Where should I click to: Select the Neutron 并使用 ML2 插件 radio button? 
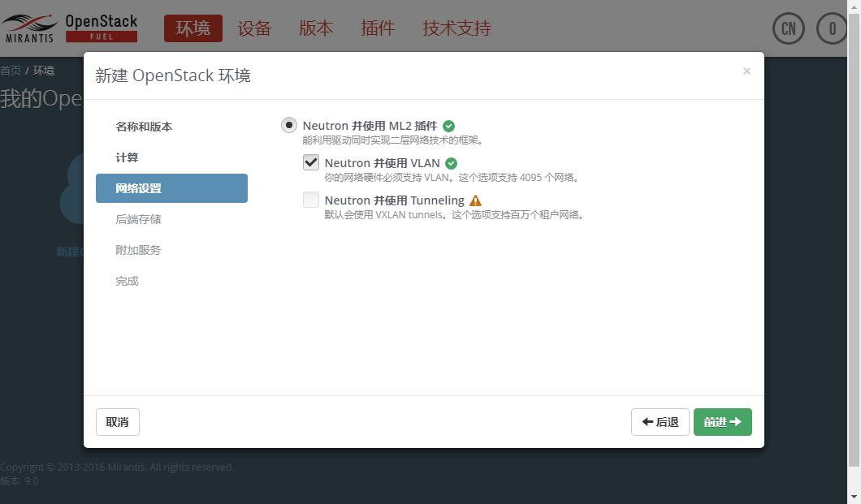pos(288,124)
